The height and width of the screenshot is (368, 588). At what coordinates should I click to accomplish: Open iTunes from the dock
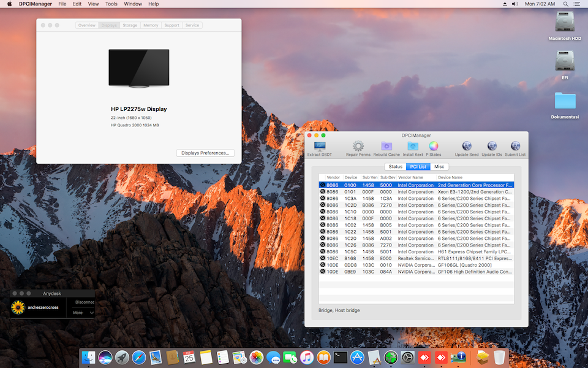tap(307, 358)
